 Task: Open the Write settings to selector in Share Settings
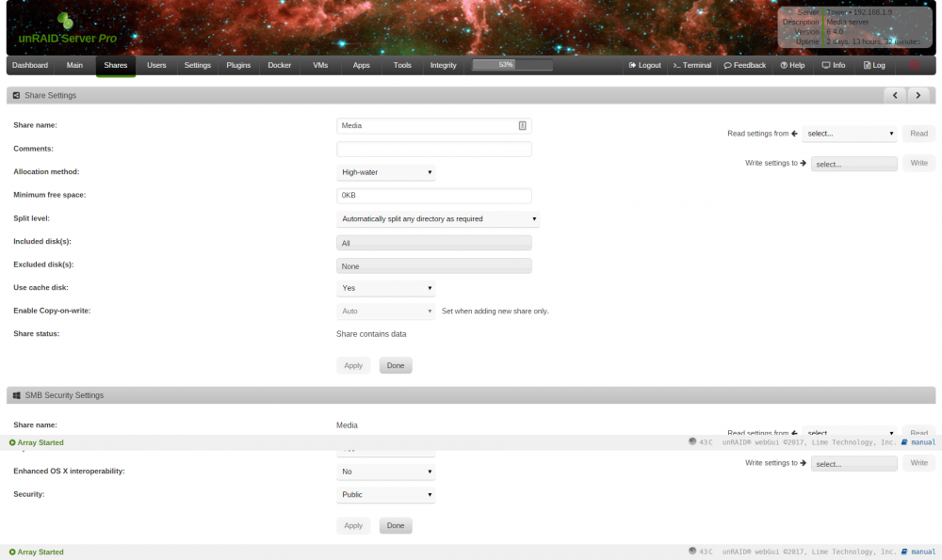point(853,164)
